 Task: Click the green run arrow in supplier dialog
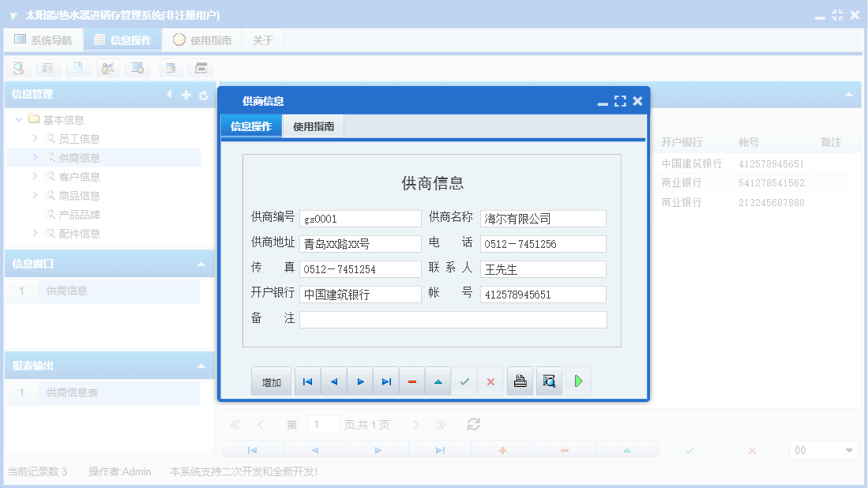pyautogui.click(x=577, y=381)
